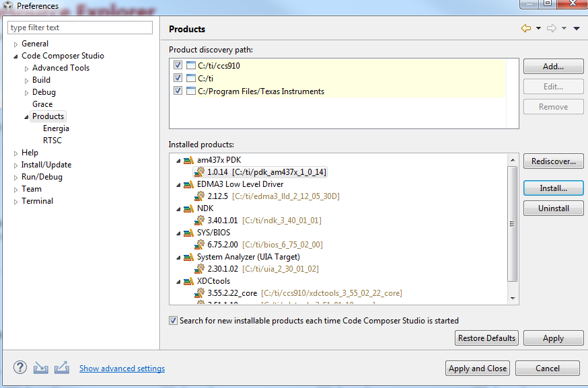This screenshot has width=588, height=388.
Task: Expand the Run/Debug tree node
Action: coord(15,178)
